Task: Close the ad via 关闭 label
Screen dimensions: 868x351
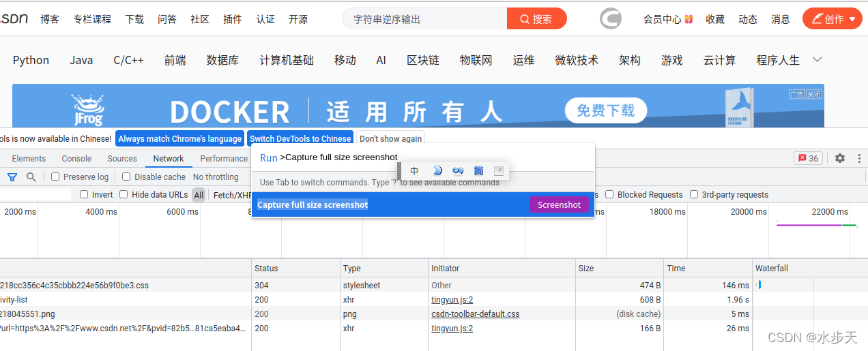Action: click(x=815, y=94)
